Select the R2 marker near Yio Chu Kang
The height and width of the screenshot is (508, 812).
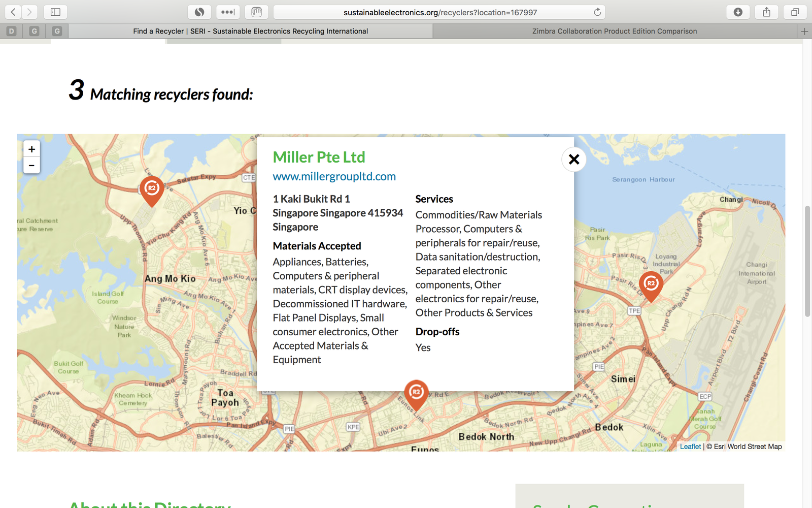coord(151,189)
